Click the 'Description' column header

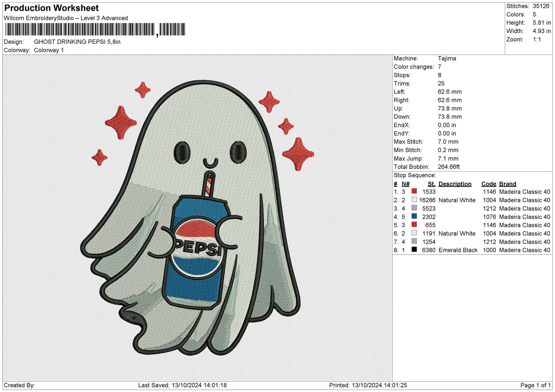click(455, 184)
